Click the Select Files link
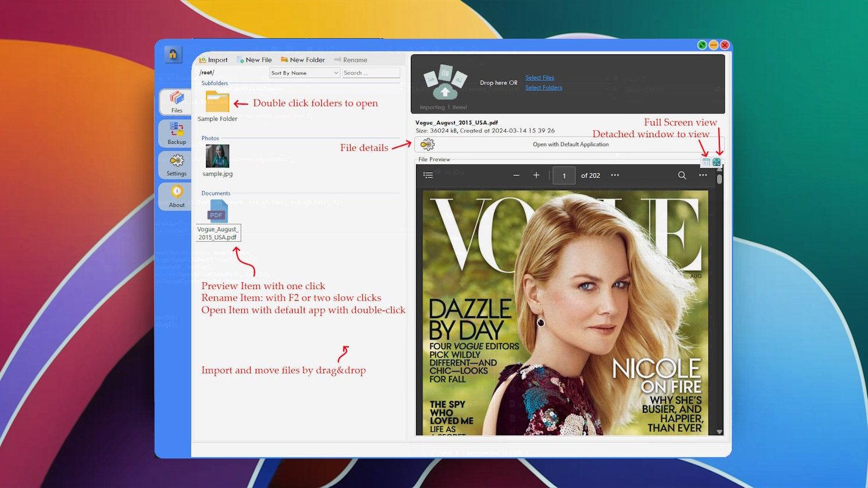The width and height of the screenshot is (868, 488). (540, 77)
